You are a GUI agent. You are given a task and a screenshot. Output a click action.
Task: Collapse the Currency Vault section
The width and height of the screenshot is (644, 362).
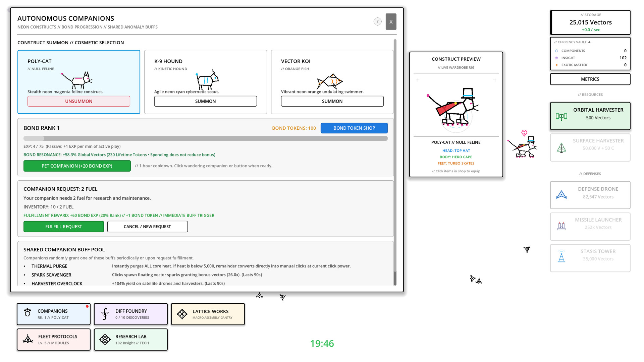[x=572, y=42]
